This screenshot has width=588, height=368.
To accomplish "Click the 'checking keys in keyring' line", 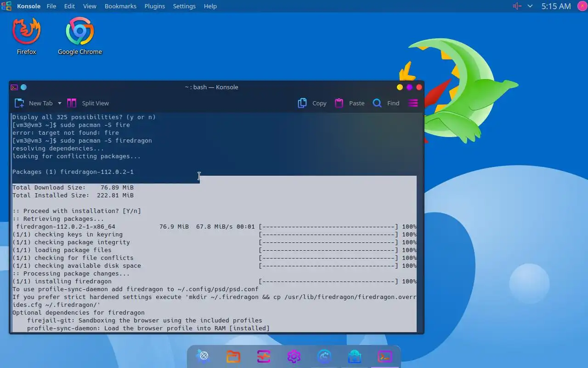I will point(68,234).
